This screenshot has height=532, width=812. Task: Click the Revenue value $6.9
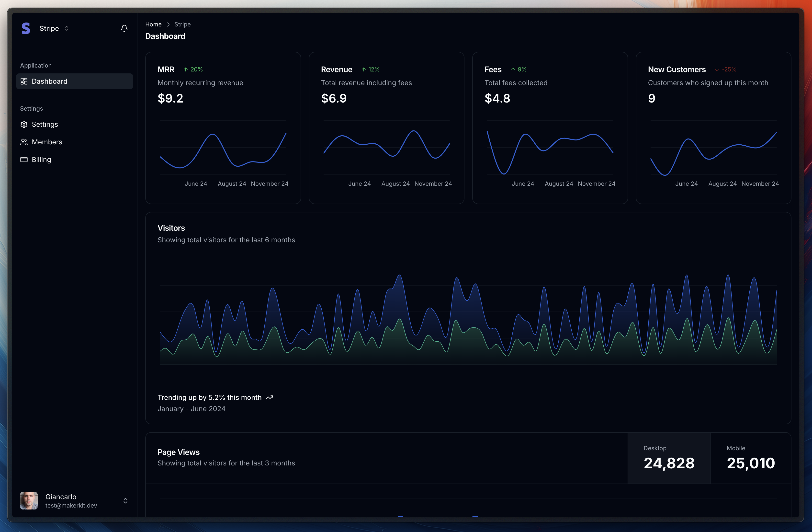(334, 98)
